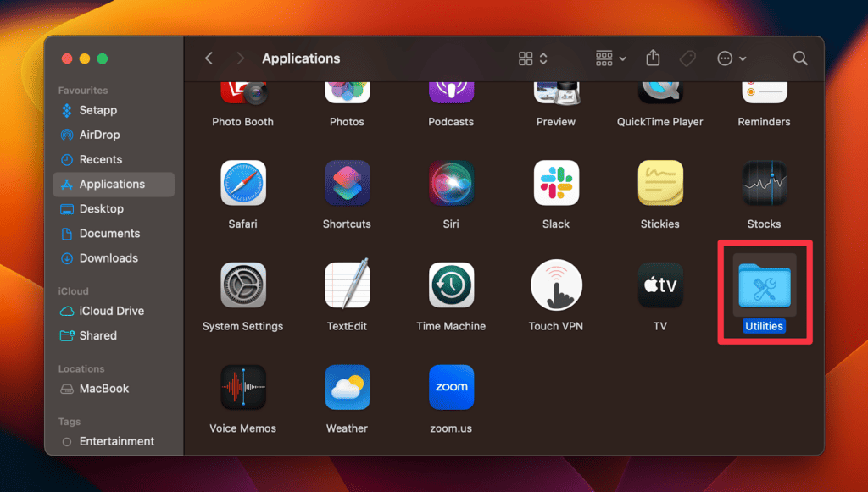Open Recents in the sidebar
Screen dimensions: 868x492
click(x=114, y=160)
